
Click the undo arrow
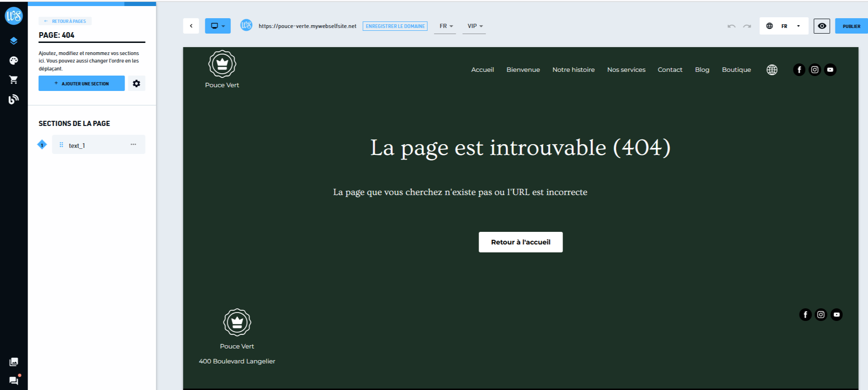(x=731, y=26)
